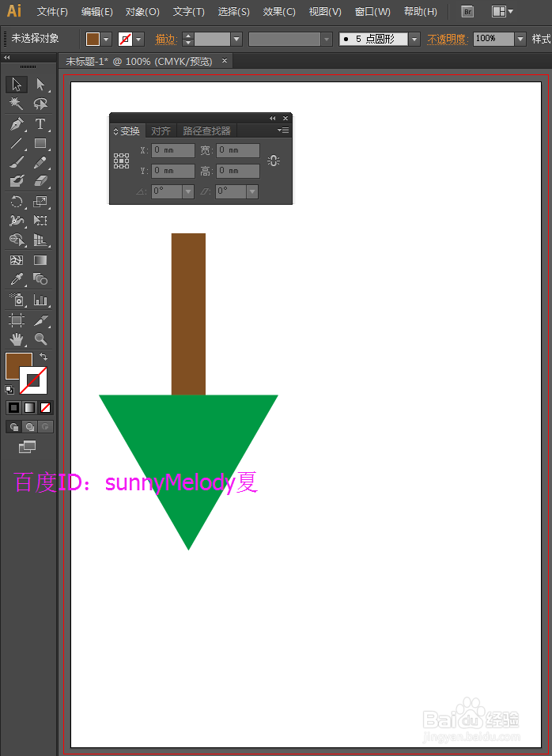Enable Draw Behind mode
The height and width of the screenshot is (756, 552).
[29, 427]
